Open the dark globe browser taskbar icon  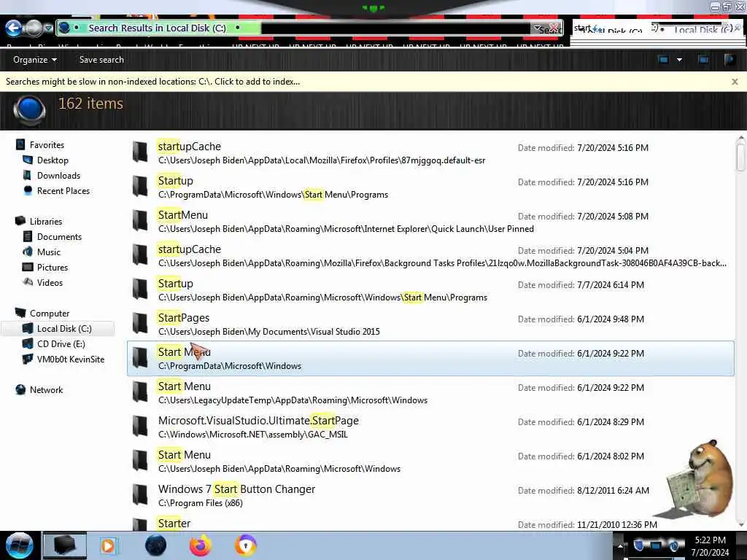point(155,545)
